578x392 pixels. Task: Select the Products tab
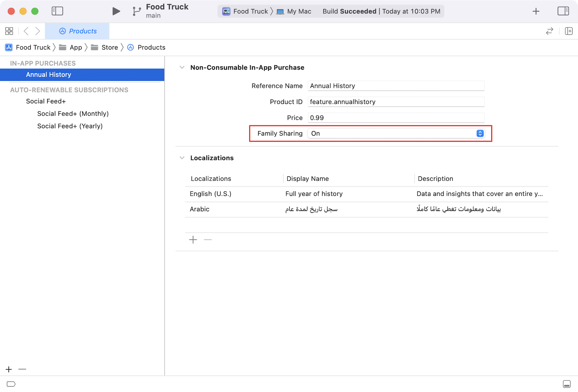tap(78, 31)
